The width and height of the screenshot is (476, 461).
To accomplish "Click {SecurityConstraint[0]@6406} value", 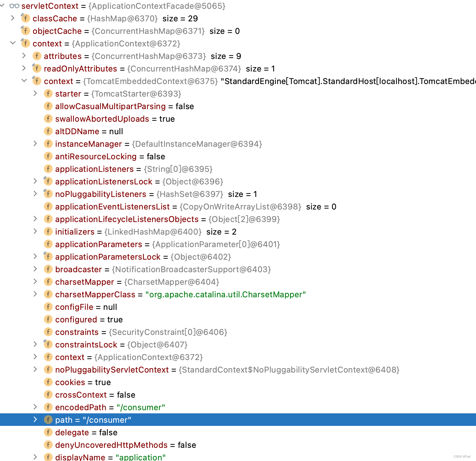I will (x=168, y=332).
